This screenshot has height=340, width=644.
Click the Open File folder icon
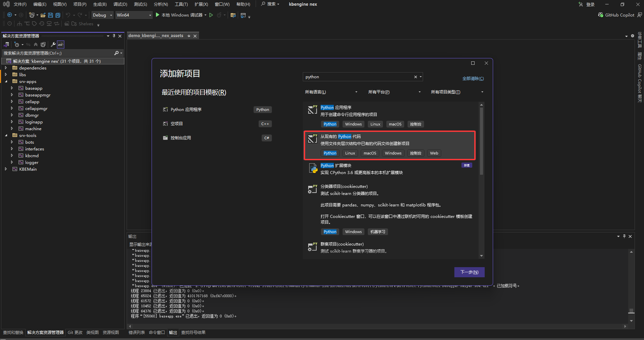[43, 15]
